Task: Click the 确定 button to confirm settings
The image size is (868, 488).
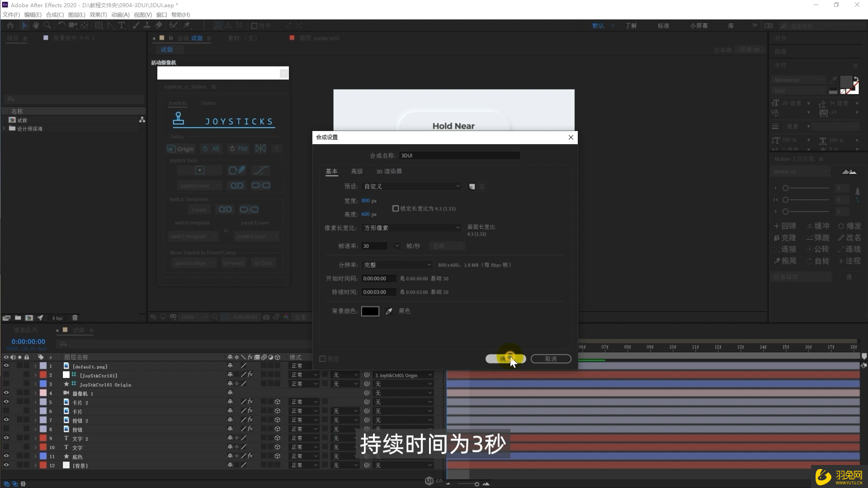Action: [505, 358]
